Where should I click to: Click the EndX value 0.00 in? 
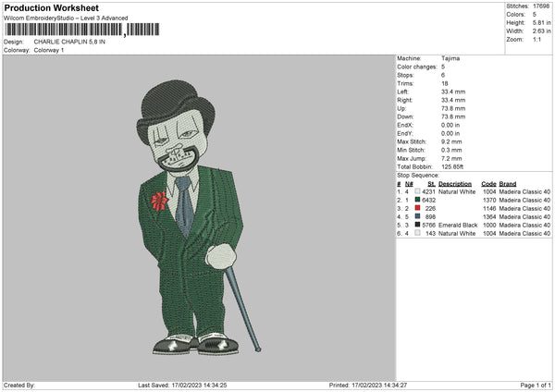pyautogui.click(x=450, y=125)
